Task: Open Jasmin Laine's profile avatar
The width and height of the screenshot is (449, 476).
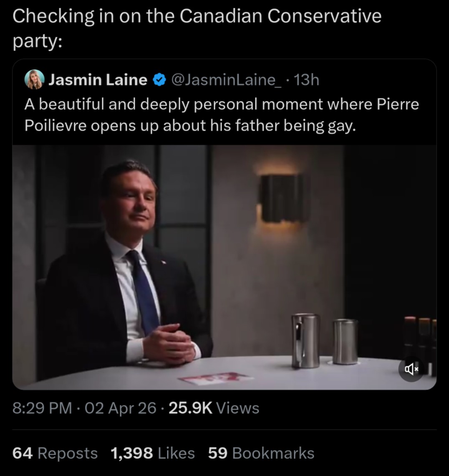Action: pyautogui.click(x=34, y=79)
